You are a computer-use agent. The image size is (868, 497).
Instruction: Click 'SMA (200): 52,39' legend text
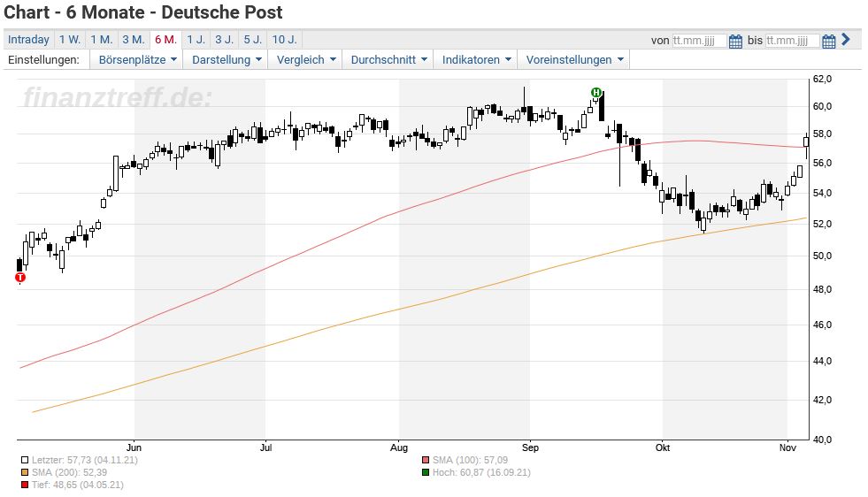point(69,472)
